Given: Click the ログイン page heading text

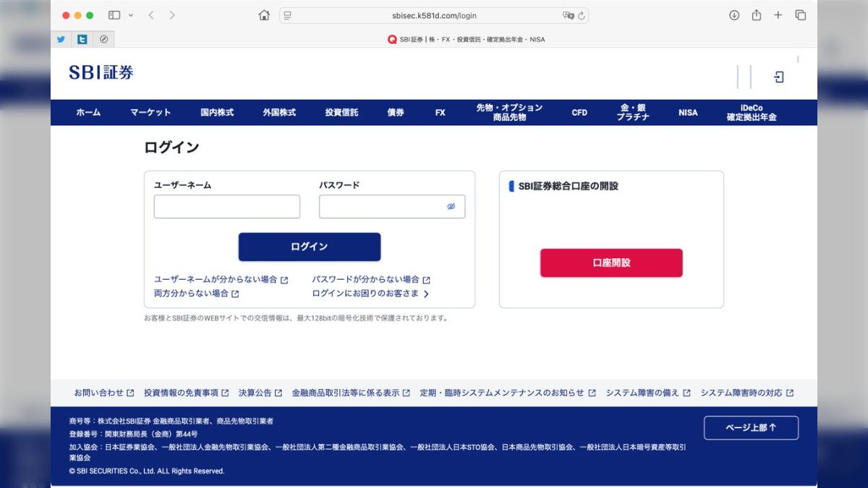Looking at the screenshot, I should click(171, 147).
